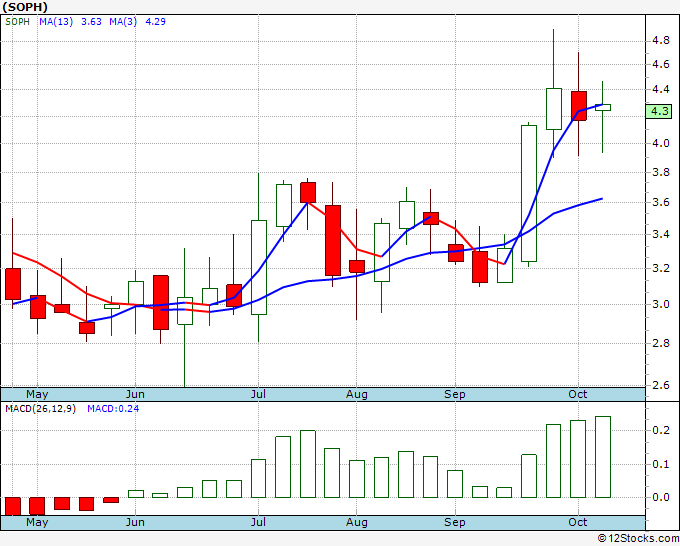Open the 12Stocks.com copyright link
Viewport: 680px width, 546px height.
tap(638, 539)
